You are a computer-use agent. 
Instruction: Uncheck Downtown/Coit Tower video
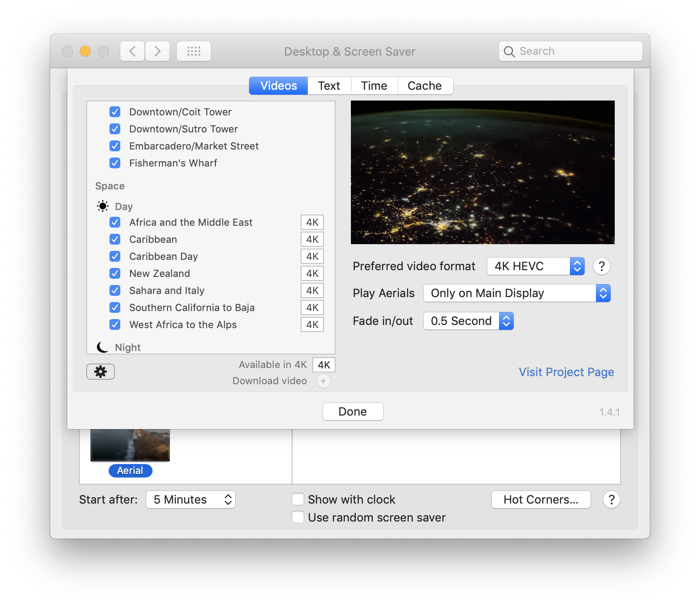point(115,112)
